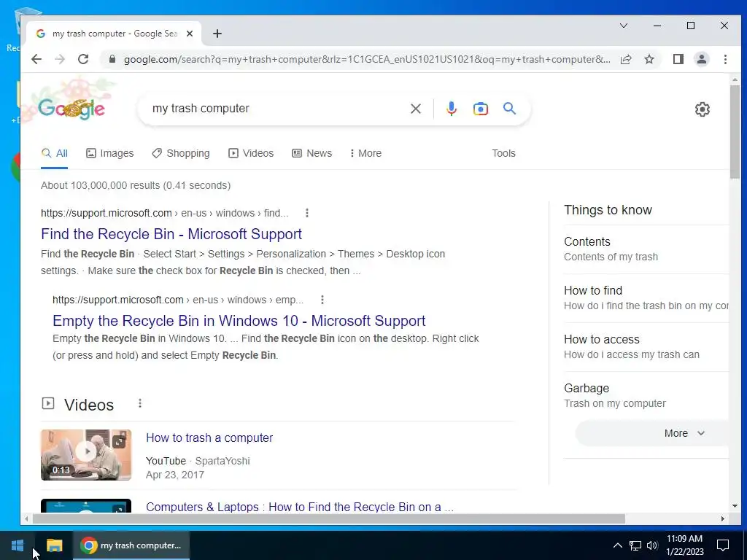Bookmark this tab with the star icon

click(649, 59)
